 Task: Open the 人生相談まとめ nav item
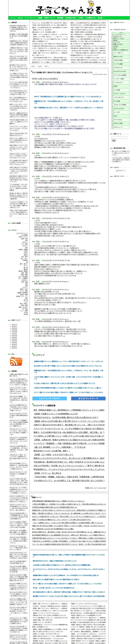coord(90,18)
